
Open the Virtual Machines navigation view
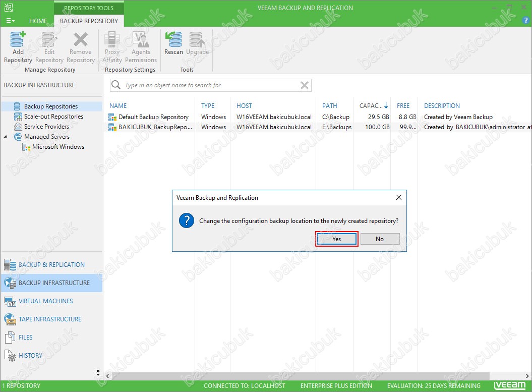[x=45, y=301]
